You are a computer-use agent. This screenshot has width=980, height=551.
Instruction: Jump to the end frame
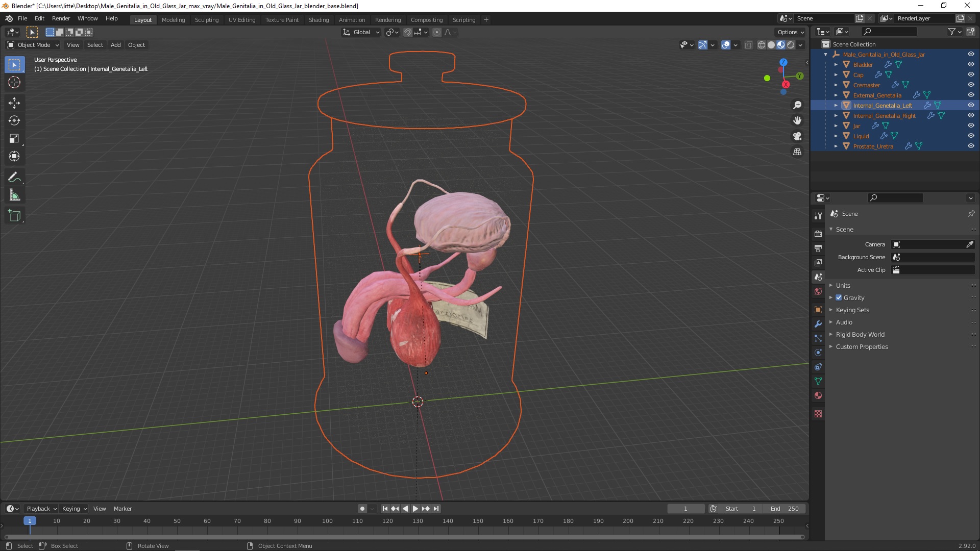(x=436, y=509)
